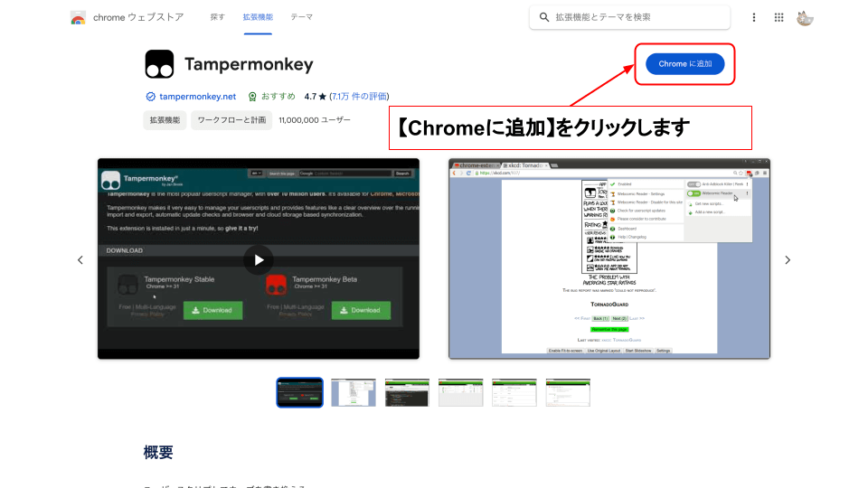
Task: Play the Tampermonkey preview video
Action: (259, 259)
